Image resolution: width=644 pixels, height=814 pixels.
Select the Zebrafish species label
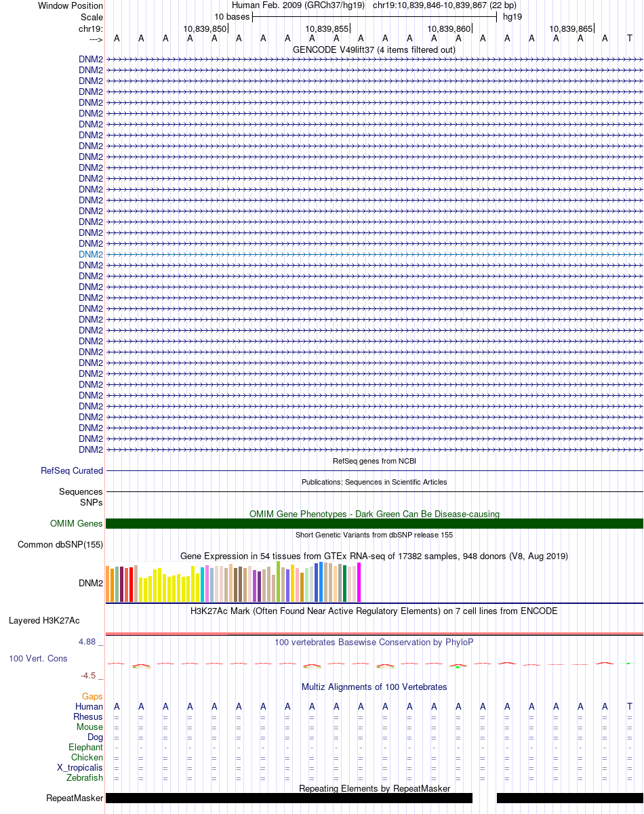[x=85, y=777]
